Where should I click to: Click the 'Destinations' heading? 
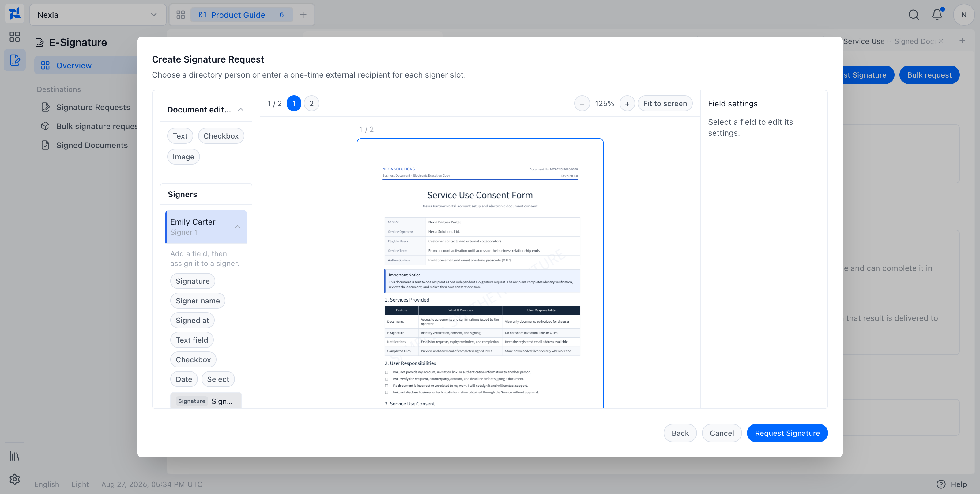[x=58, y=89]
